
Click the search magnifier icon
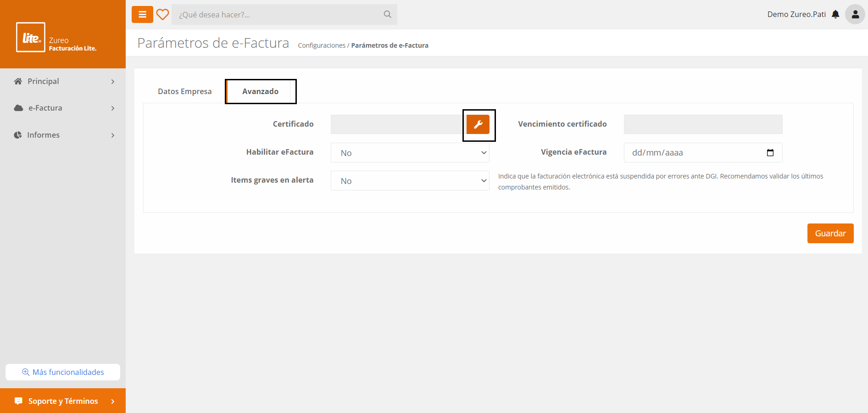click(388, 14)
